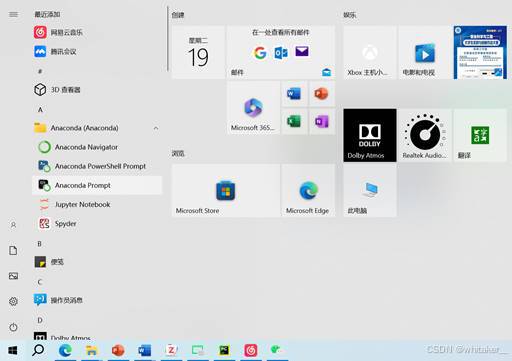Open taskbar search magnifier

38,350
